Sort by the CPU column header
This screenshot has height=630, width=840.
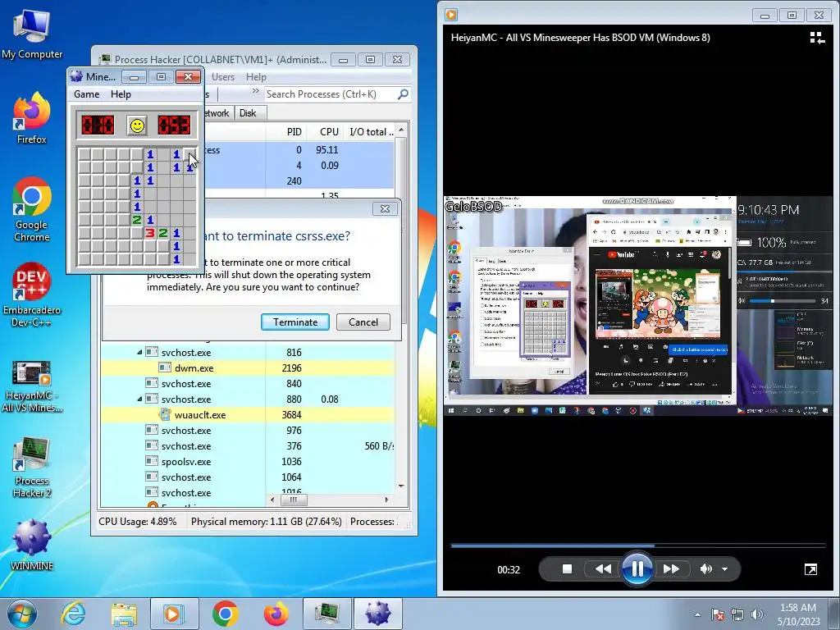pyautogui.click(x=329, y=132)
